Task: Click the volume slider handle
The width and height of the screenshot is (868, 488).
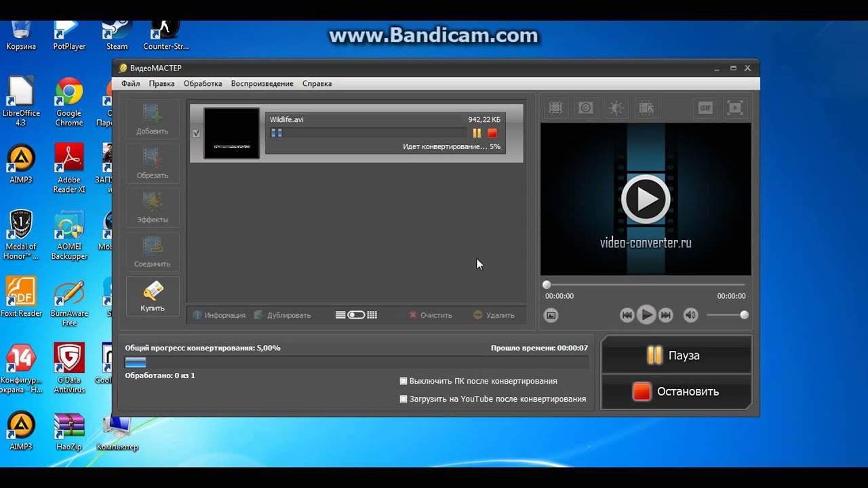Action: tap(744, 315)
